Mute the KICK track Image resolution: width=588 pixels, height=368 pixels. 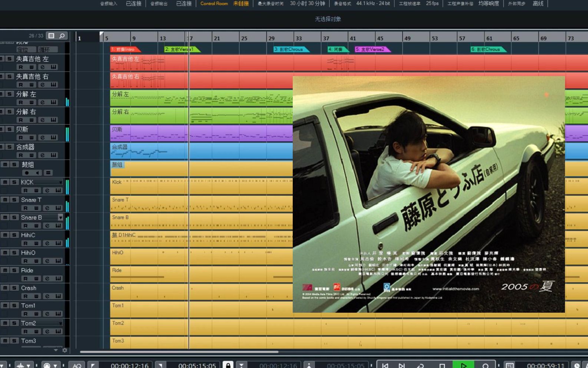pos(5,182)
